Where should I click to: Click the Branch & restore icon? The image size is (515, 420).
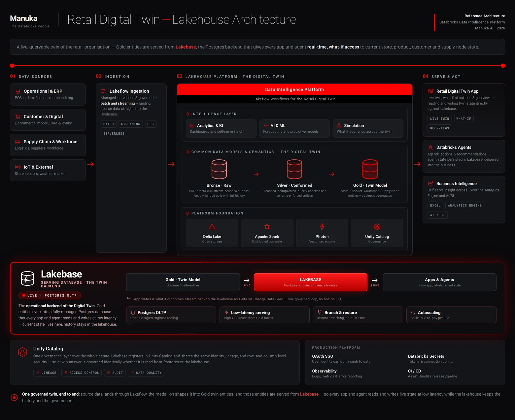(x=320, y=312)
